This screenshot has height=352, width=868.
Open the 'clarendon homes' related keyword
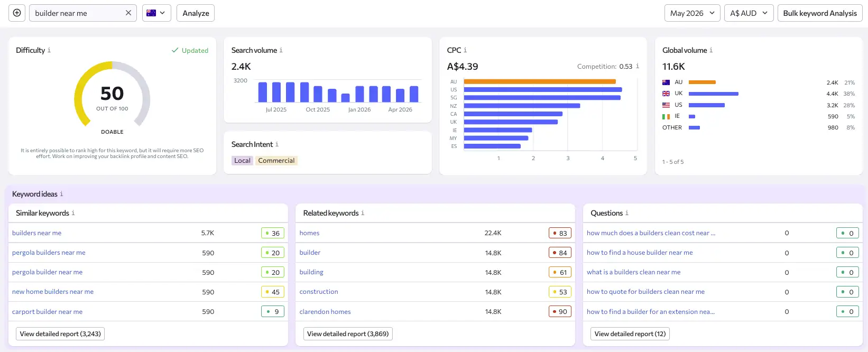(325, 312)
